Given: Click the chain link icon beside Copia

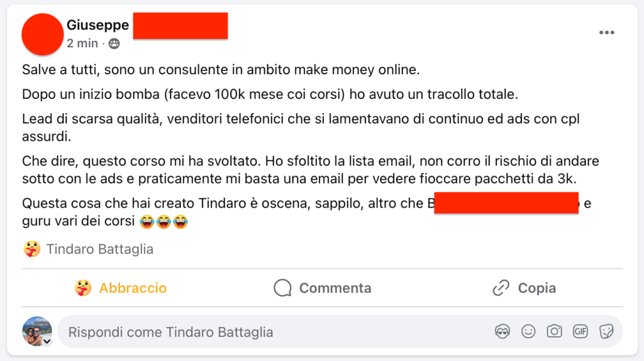Looking at the screenshot, I should tap(501, 288).
